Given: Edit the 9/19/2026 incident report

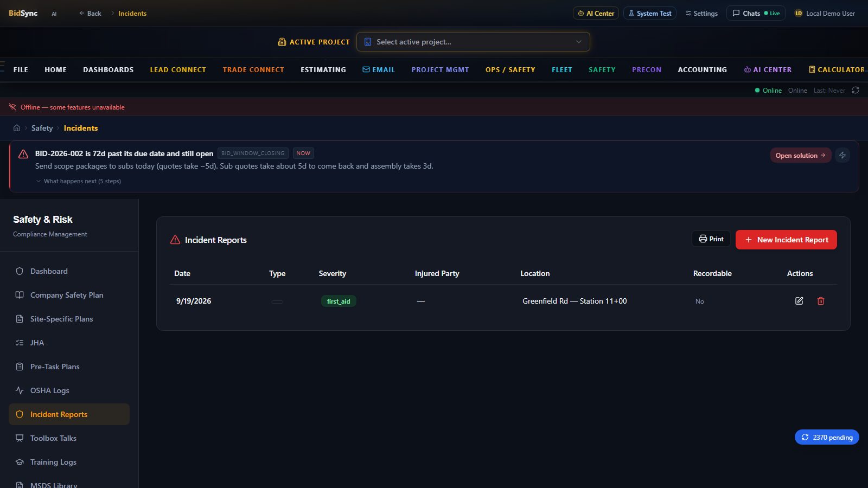Looking at the screenshot, I should (x=799, y=301).
